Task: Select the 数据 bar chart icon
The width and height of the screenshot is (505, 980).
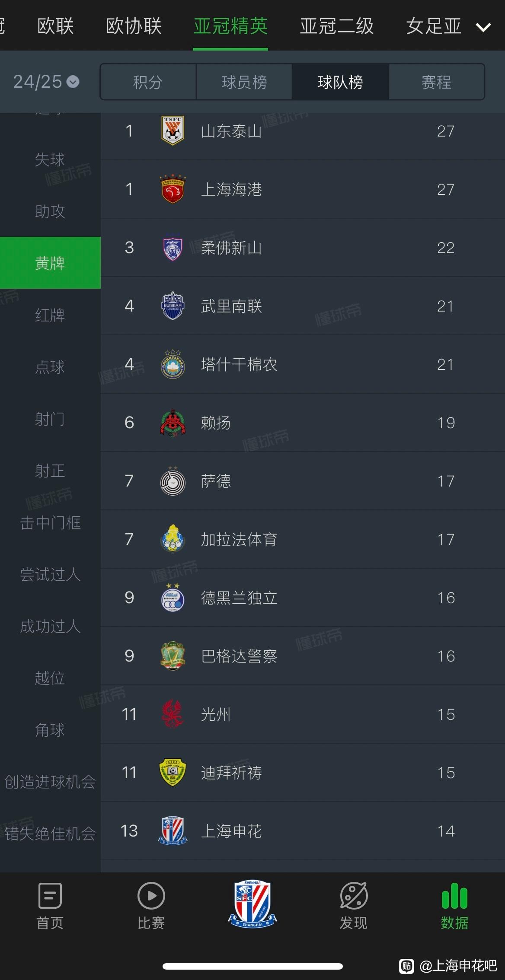Action: (x=454, y=896)
